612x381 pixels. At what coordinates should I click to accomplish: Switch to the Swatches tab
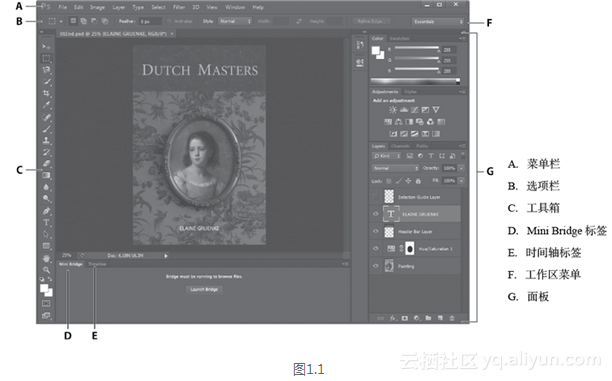pos(400,38)
